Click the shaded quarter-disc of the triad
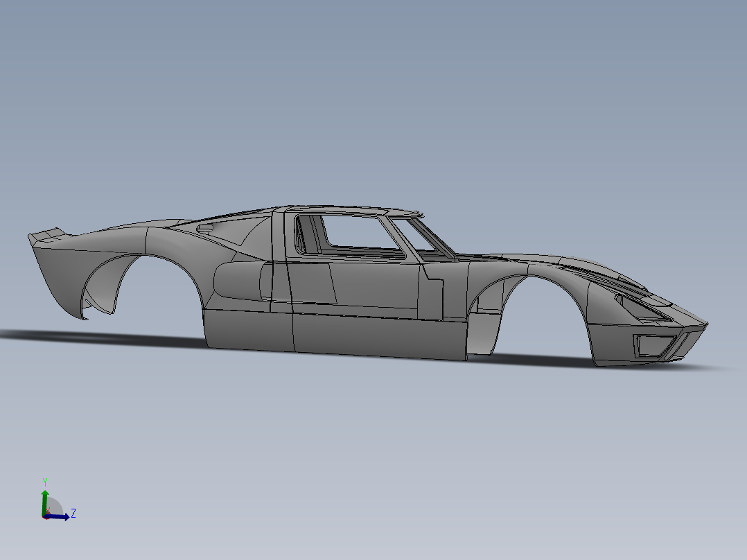This screenshot has height=560, width=747. click(54, 505)
